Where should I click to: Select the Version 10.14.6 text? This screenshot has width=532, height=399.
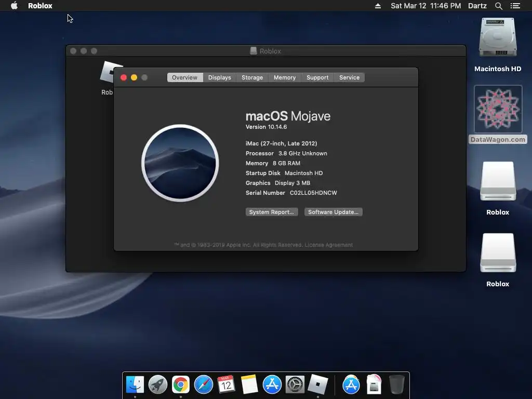click(x=266, y=127)
